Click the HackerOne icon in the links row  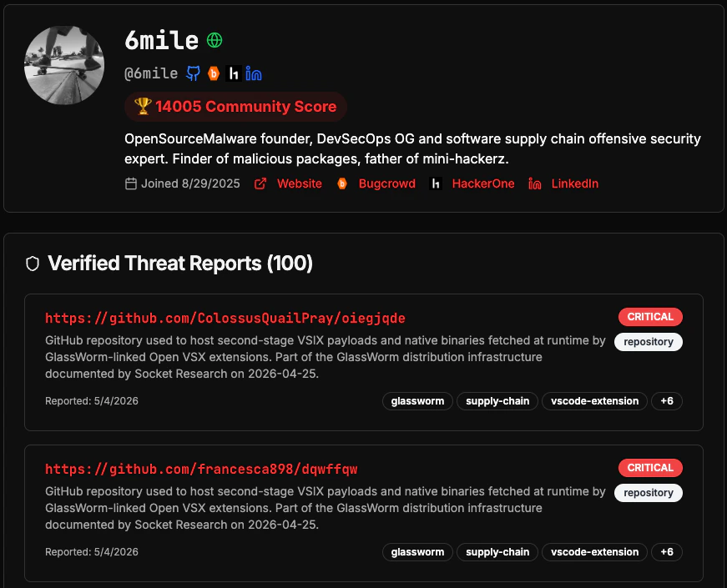pos(436,184)
